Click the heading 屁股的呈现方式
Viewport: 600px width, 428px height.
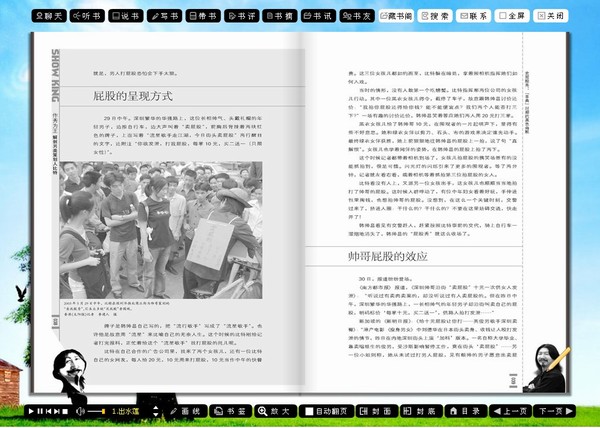(133, 96)
